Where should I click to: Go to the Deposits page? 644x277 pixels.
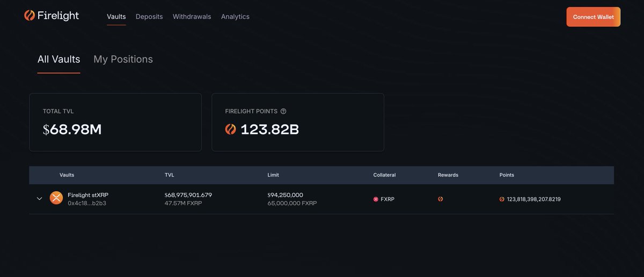click(x=149, y=17)
